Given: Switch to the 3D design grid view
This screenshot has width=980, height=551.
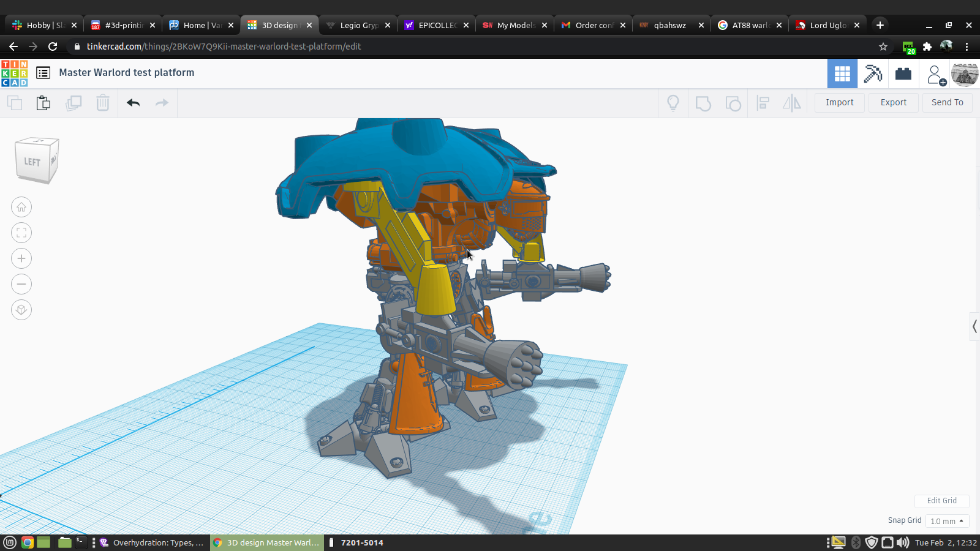Looking at the screenshot, I should [x=842, y=74].
